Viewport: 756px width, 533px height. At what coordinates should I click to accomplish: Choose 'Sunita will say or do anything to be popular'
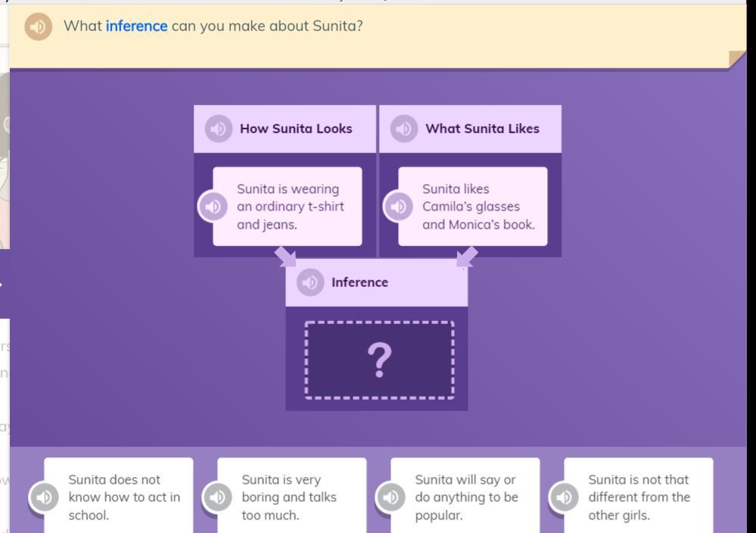point(471,497)
